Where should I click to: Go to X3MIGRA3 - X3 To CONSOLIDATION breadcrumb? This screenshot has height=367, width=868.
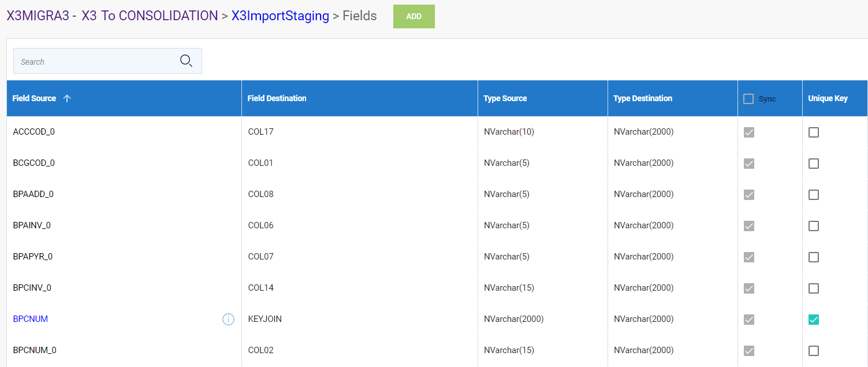click(112, 16)
